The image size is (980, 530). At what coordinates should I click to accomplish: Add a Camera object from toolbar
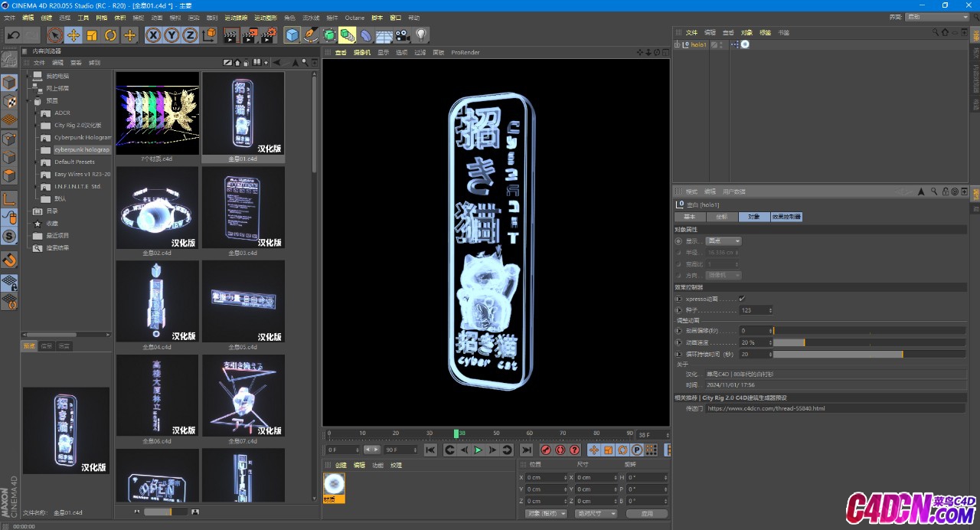click(x=403, y=35)
